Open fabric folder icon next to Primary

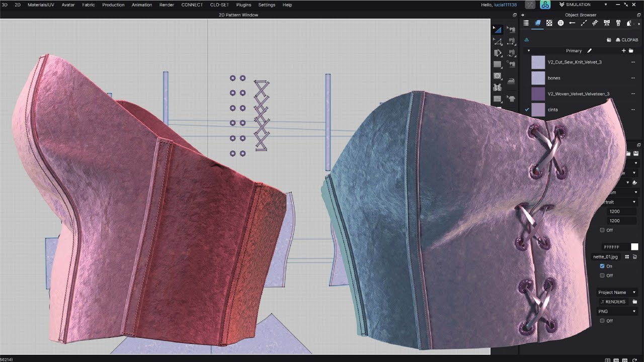[631, 51]
